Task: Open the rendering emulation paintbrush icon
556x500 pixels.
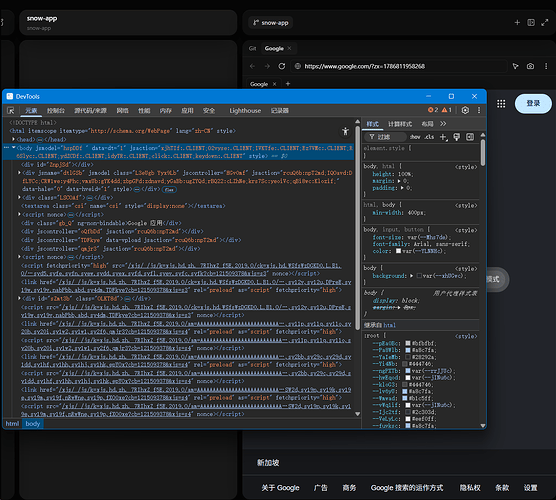Action: (457, 137)
